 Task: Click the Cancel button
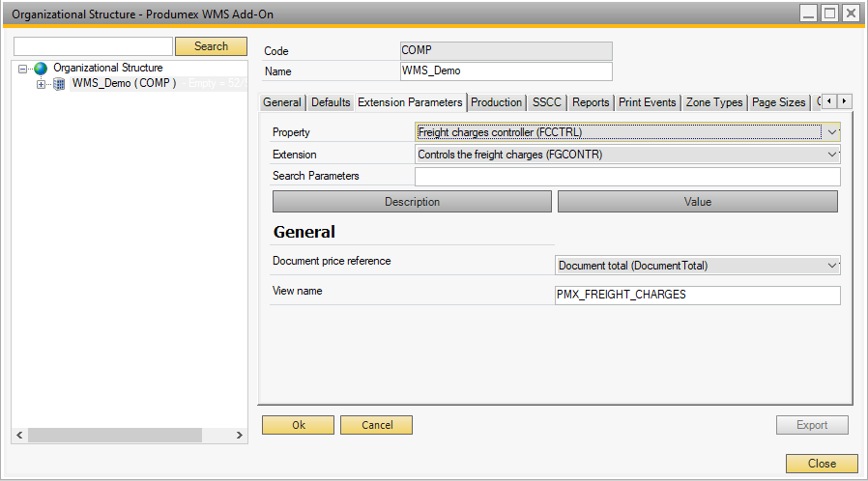[376, 425]
